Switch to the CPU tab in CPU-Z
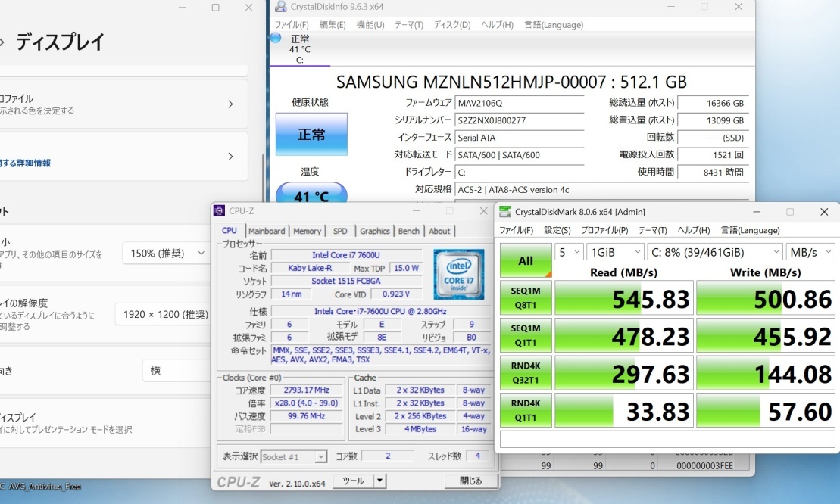 [x=230, y=231]
